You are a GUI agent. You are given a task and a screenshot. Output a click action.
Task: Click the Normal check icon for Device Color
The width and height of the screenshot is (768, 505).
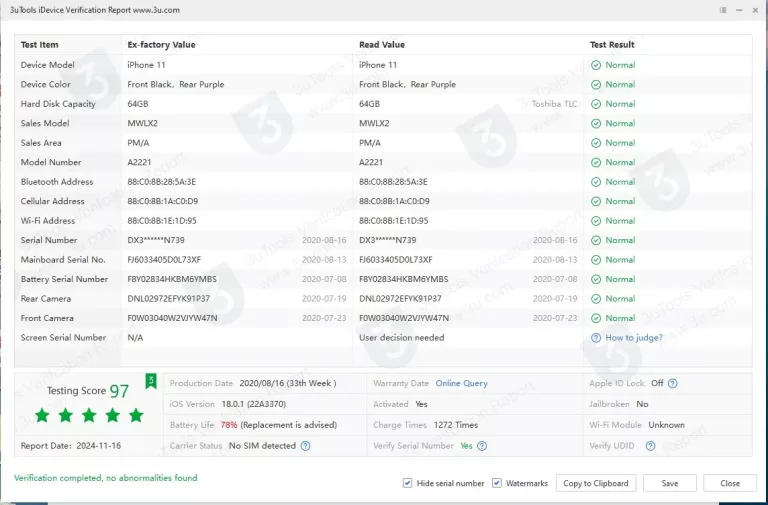click(x=596, y=85)
